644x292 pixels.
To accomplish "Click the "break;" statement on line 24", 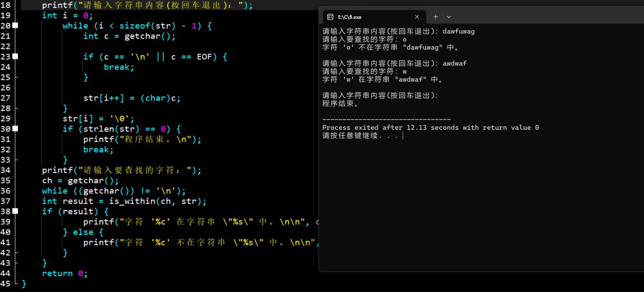I will click(x=119, y=67).
